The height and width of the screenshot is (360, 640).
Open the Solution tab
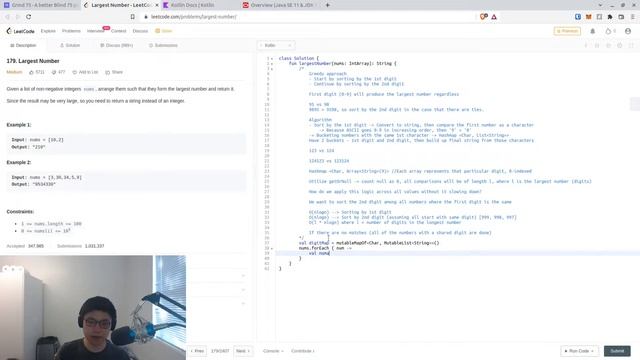click(70, 45)
